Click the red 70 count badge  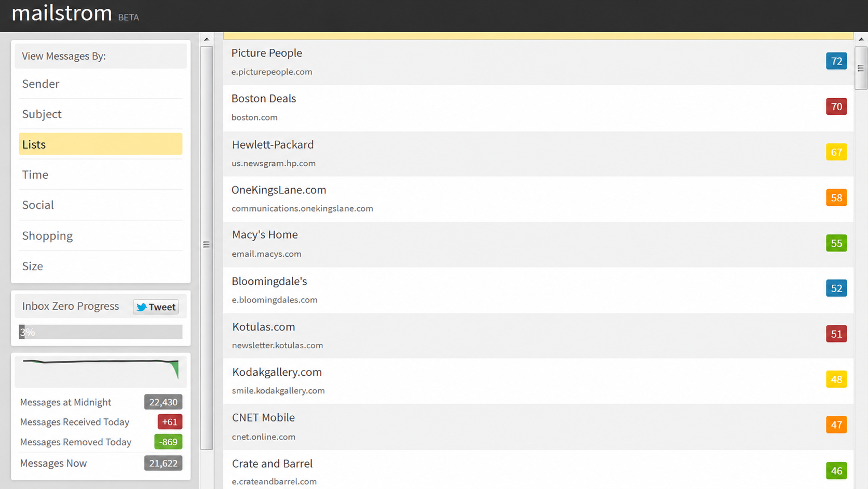836,107
